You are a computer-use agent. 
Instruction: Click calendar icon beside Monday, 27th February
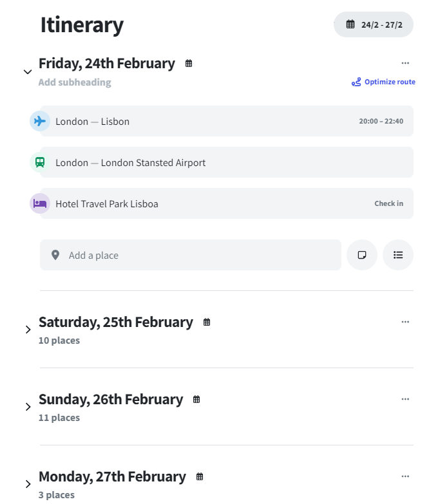tap(200, 477)
